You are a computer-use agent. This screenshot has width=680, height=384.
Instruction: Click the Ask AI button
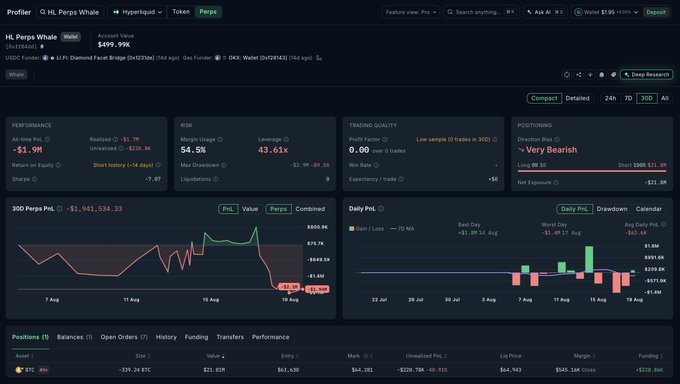545,12
